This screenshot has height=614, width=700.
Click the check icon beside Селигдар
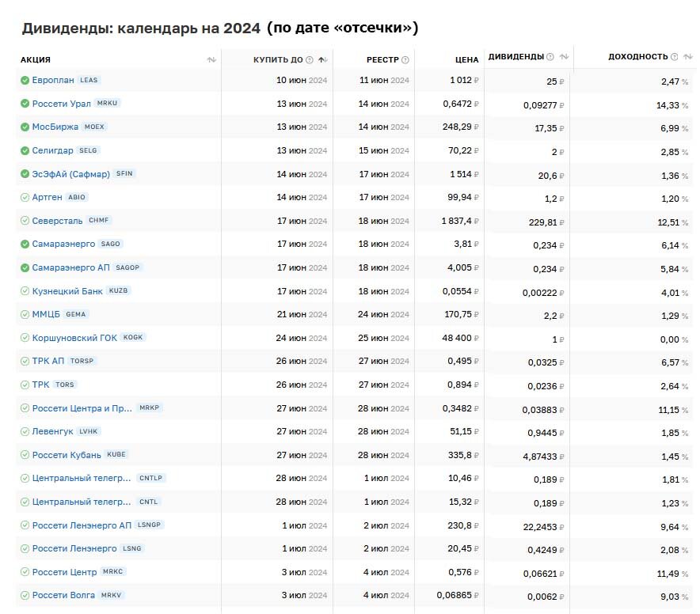[x=25, y=150]
